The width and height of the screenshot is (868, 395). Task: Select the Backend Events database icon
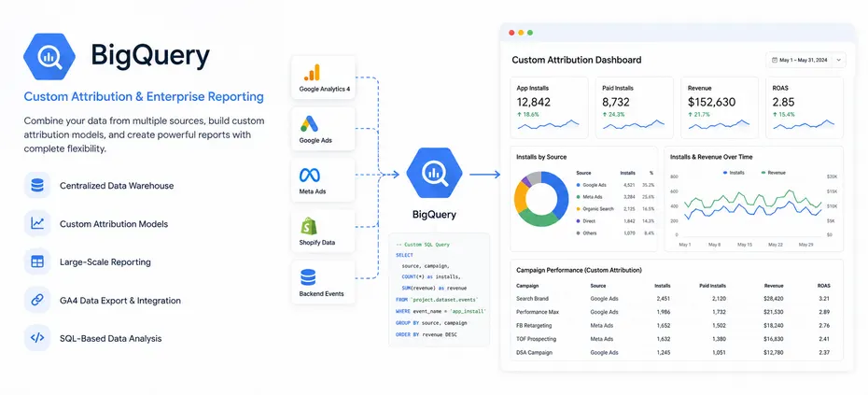click(308, 277)
